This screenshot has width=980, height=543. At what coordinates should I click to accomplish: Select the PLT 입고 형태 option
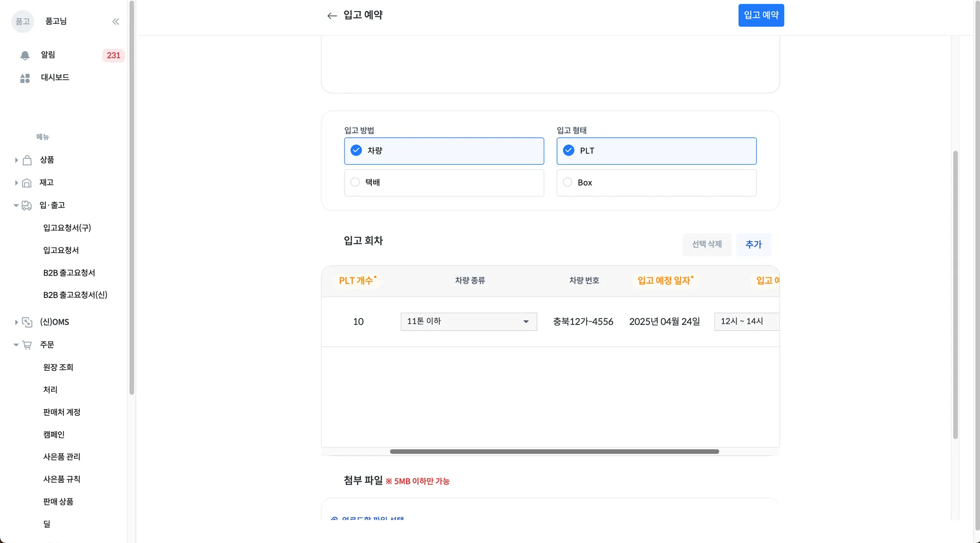point(568,151)
